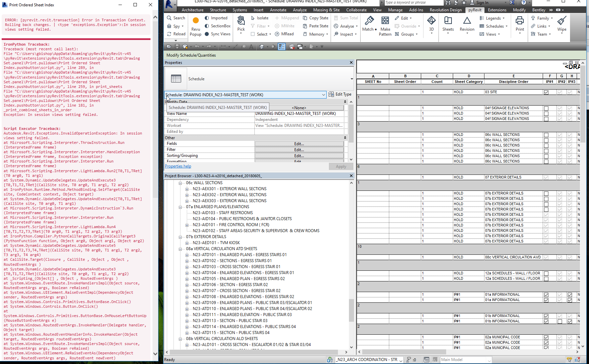Open the Legends dropdown

(x=492, y=18)
